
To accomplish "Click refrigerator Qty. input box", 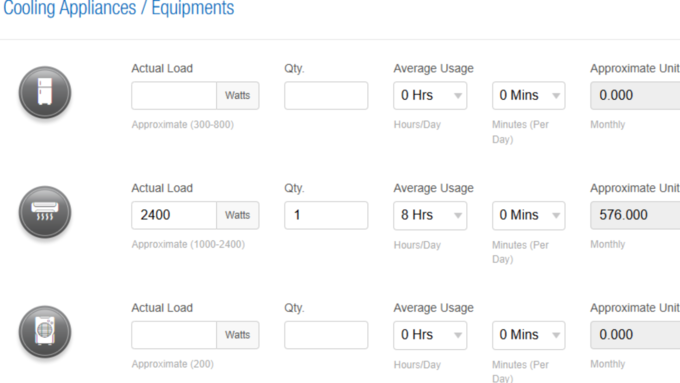I will point(326,95).
